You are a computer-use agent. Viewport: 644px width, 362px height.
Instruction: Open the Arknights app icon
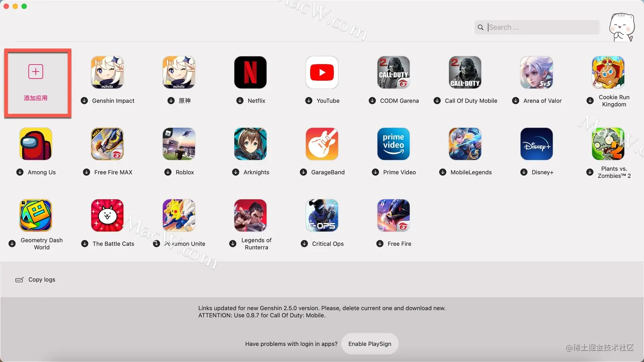(x=250, y=144)
